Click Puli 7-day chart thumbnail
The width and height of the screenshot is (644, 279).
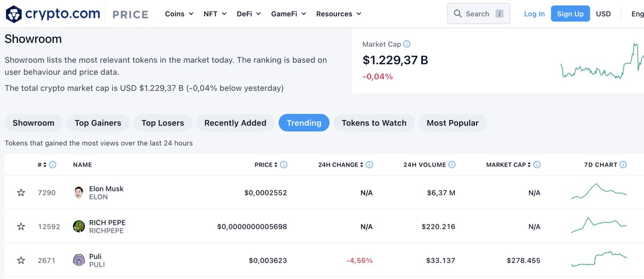[x=599, y=259]
